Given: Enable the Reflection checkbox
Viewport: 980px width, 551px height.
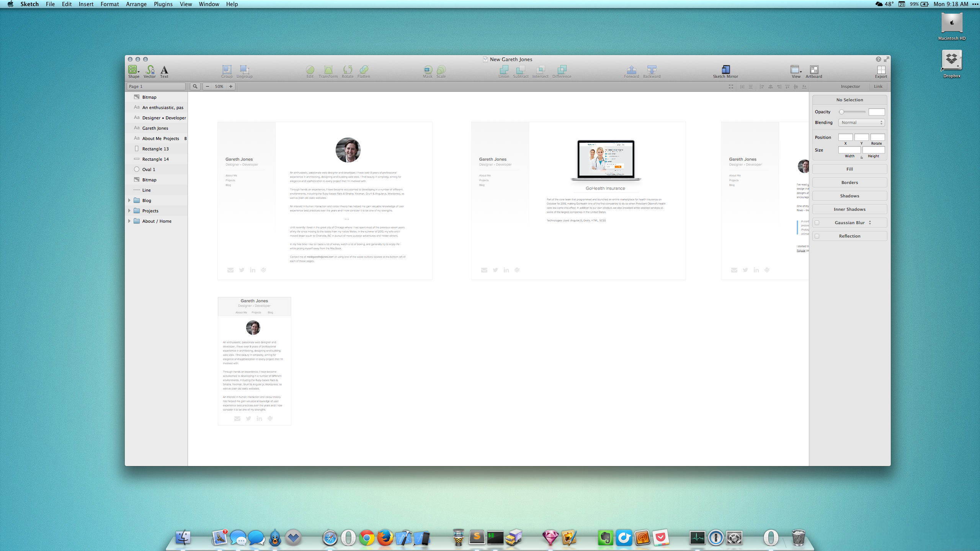Looking at the screenshot, I should click(x=817, y=236).
